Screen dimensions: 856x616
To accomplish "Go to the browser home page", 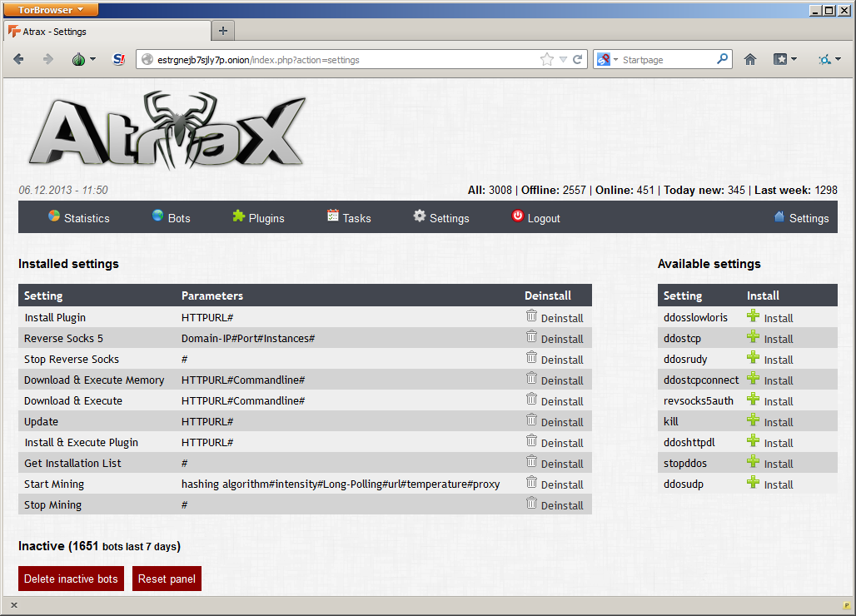I will coord(750,59).
